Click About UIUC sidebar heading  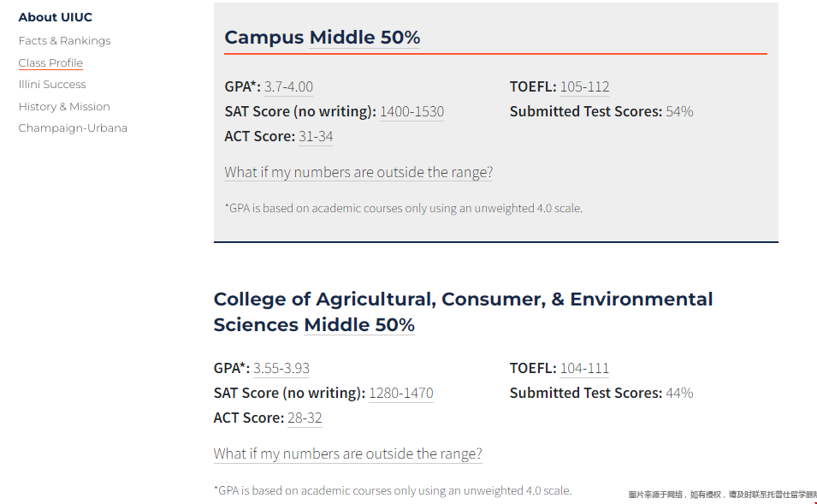[x=56, y=17]
